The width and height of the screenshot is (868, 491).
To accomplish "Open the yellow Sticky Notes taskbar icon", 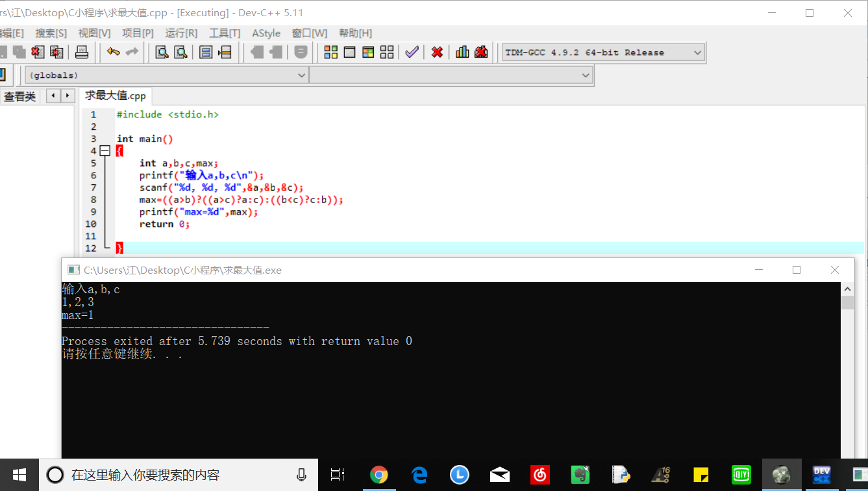I will 701,475.
